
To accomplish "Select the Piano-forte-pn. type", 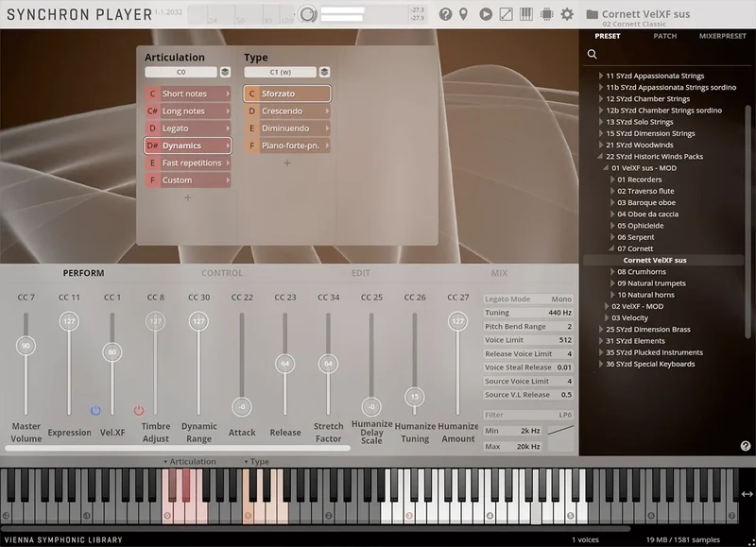I will click(287, 145).
